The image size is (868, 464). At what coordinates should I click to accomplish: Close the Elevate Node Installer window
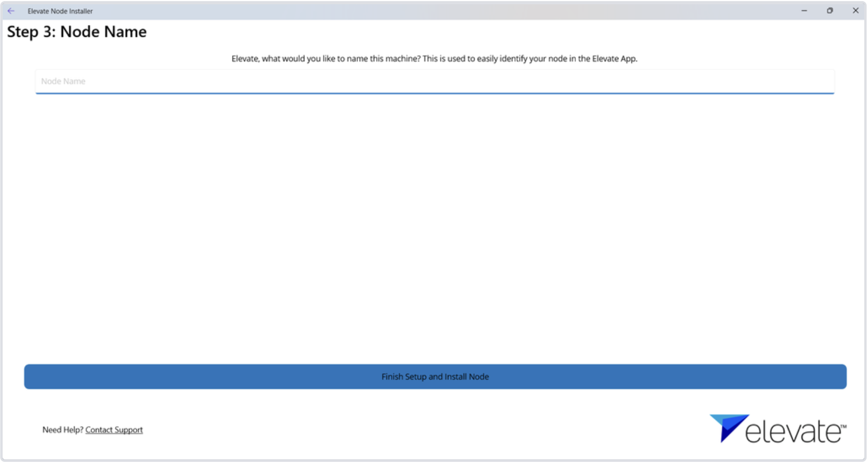pyautogui.click(x=855, y=11)
